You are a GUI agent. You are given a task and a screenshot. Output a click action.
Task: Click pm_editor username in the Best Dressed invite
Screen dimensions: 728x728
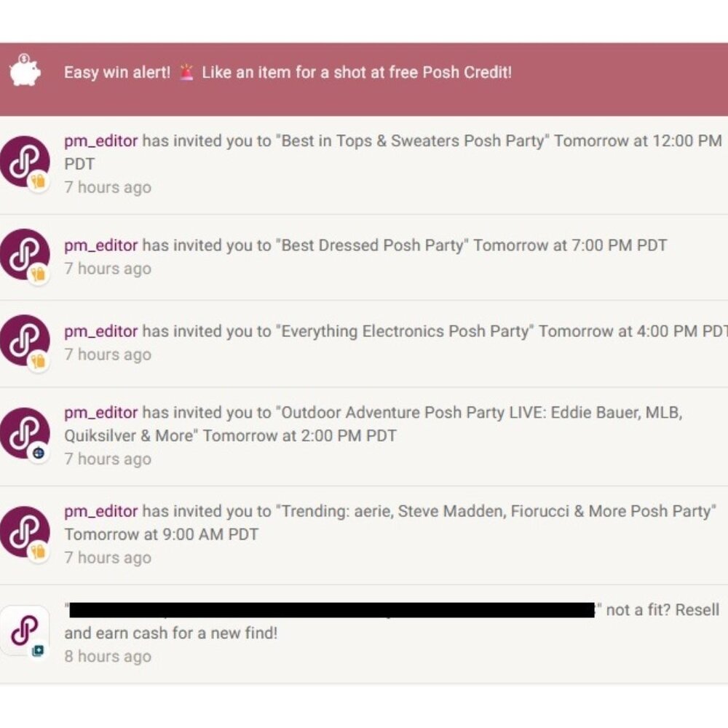pos(100,245)
